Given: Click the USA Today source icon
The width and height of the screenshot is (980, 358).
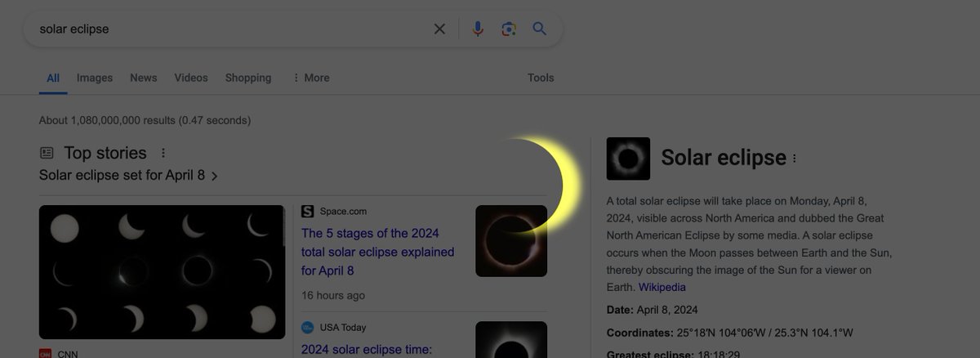Looking at the screenshot, I should 308,328.
